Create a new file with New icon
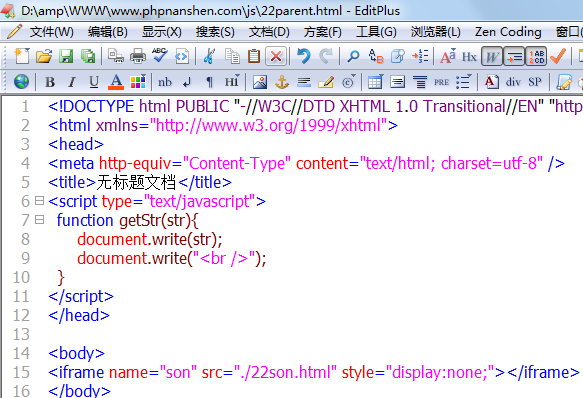Screen dimensions: 583x398 tap(22, 56)
